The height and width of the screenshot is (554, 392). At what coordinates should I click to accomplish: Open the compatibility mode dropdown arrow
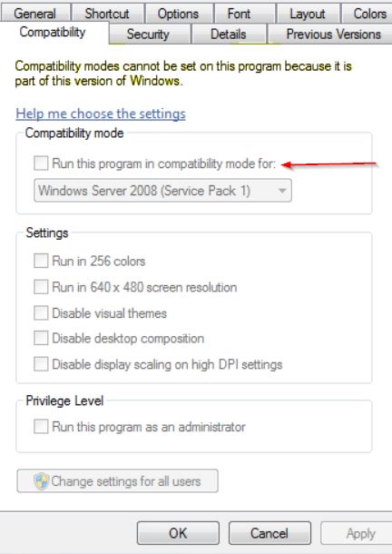[282, 191]
